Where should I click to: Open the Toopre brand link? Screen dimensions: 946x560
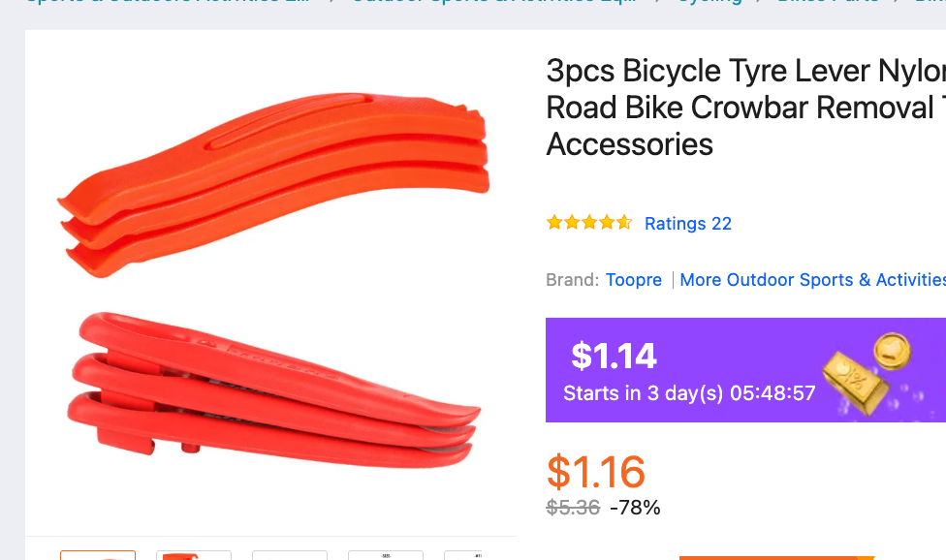point(634,280)
